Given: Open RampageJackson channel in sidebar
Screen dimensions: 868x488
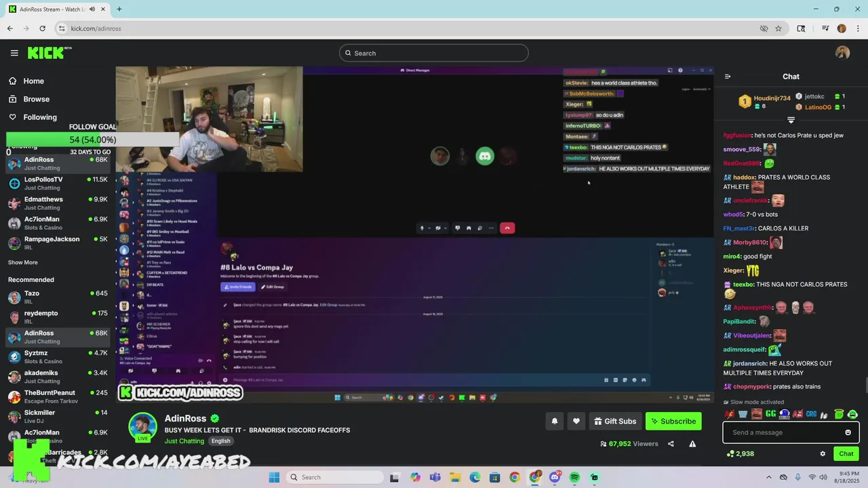Looking at the screenshot, I should (58, 243).
